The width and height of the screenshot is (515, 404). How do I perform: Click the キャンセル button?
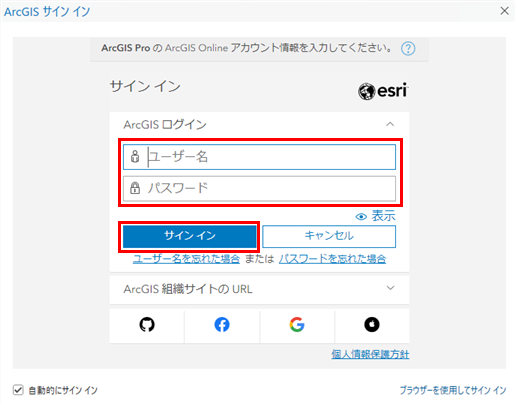(329, 236)
